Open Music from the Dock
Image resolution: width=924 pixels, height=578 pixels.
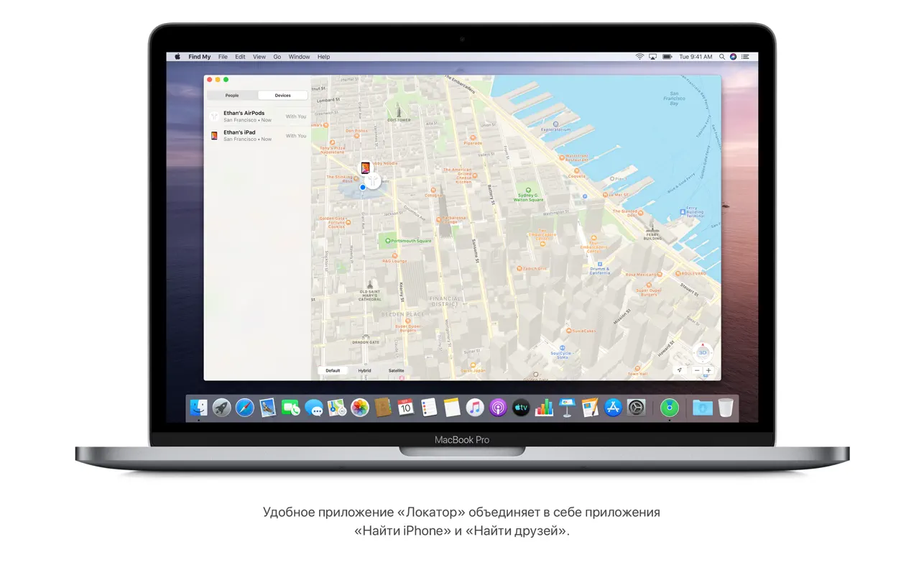click(475, 408)
